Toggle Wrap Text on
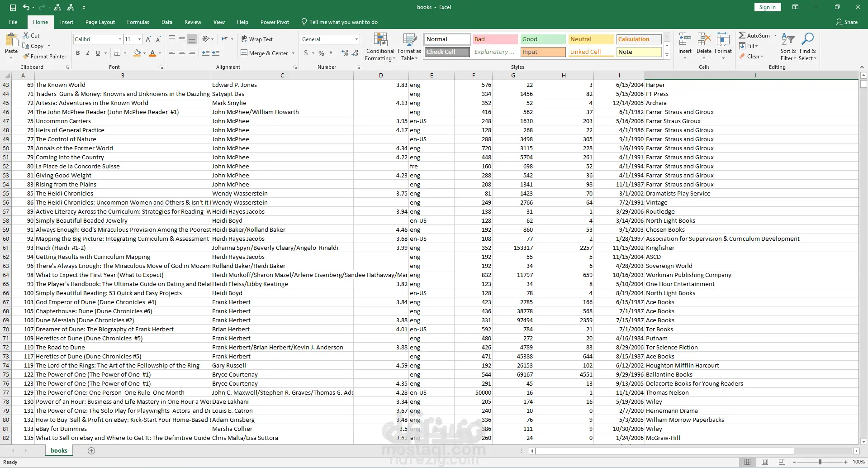Image resolution: width=868 pixels, height=468 pixels. (257, 39)
